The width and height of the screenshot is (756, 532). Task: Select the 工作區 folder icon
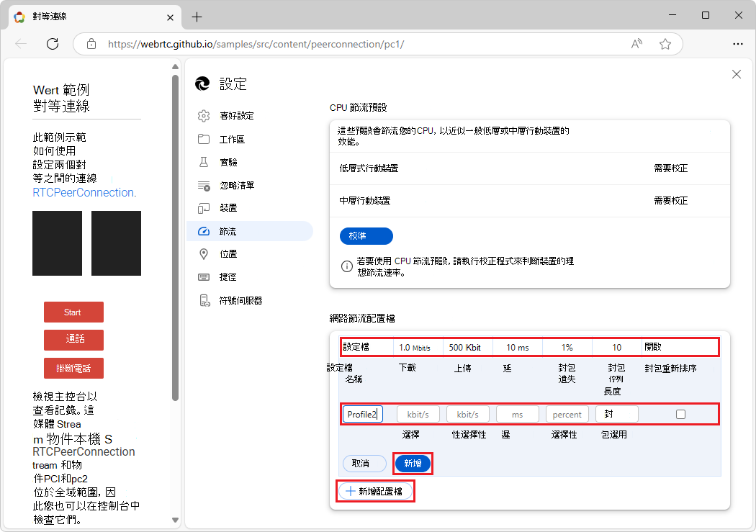click(204, 138)
